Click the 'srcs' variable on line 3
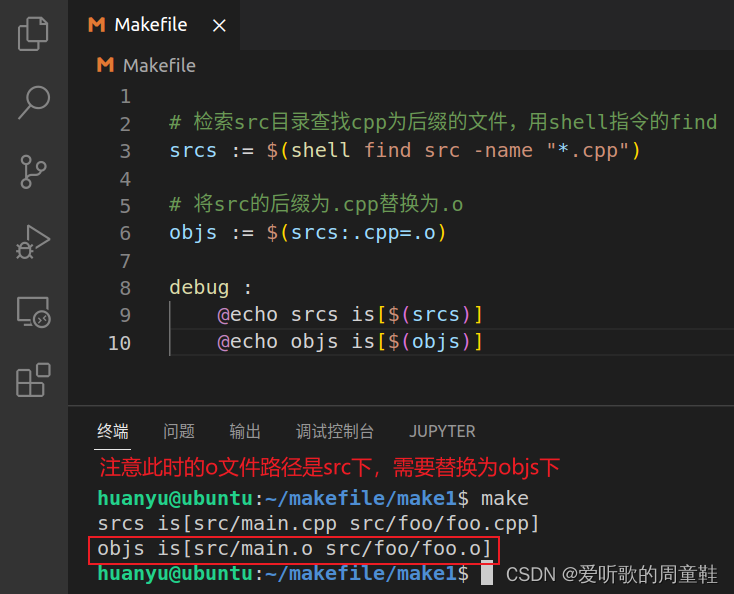The height and width of the screenshot is (594, 734). (x=193, y=151)
